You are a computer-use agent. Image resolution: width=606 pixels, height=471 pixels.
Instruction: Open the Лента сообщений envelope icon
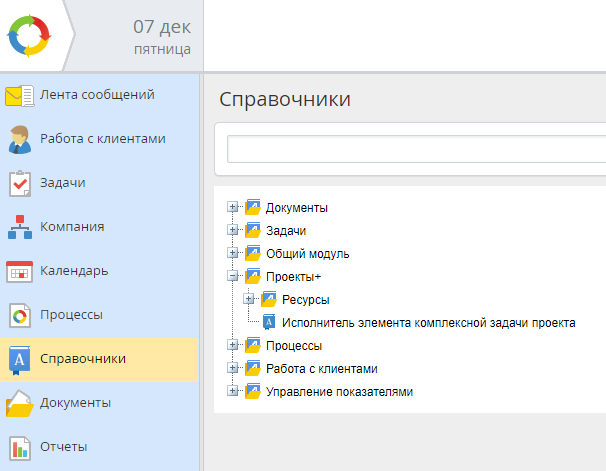coord(20,96)
